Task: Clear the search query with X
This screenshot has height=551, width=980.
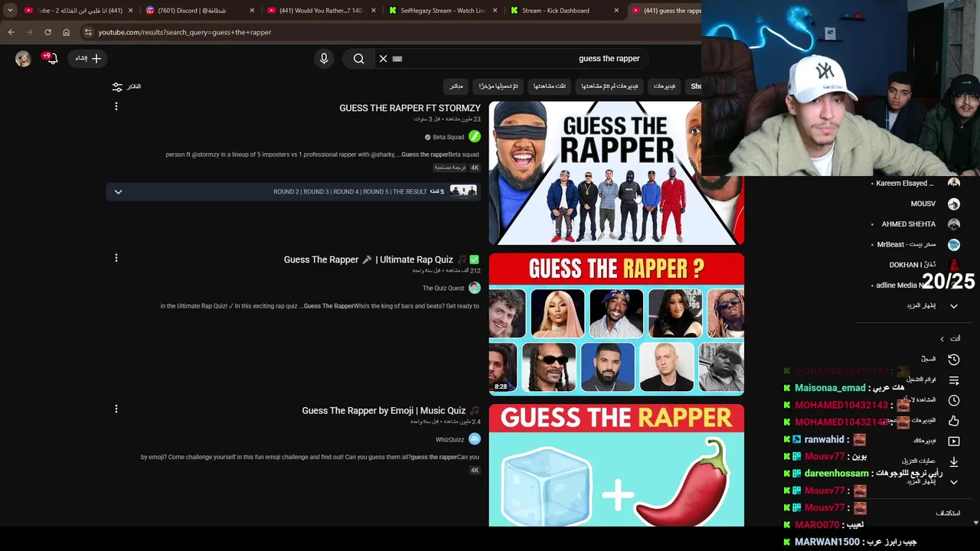Action: (x=383, y=58)
